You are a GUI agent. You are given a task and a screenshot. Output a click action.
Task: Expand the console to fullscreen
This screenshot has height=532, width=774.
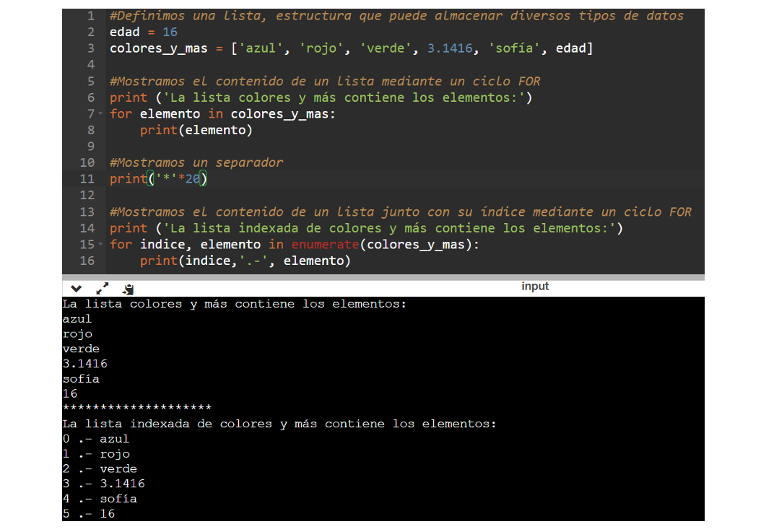[x=103, y=288]
